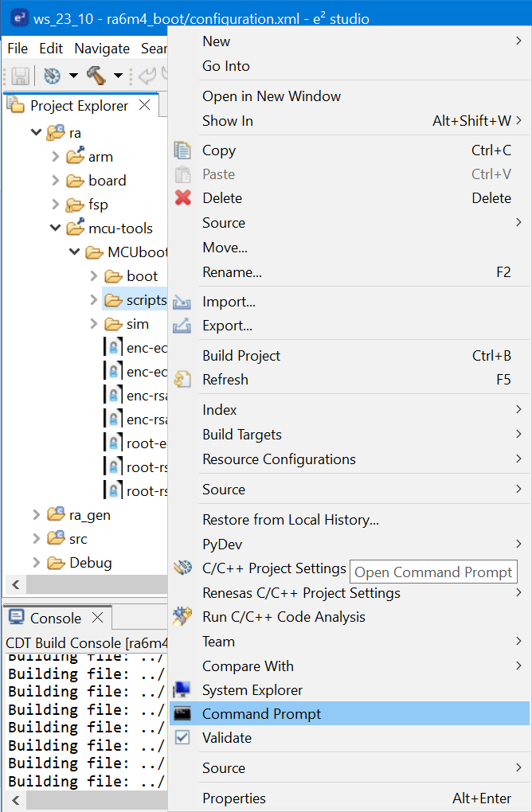Open the PyDev submenu
The height and width of the screenshot is (812, 532).
click(x=350, y=545)
